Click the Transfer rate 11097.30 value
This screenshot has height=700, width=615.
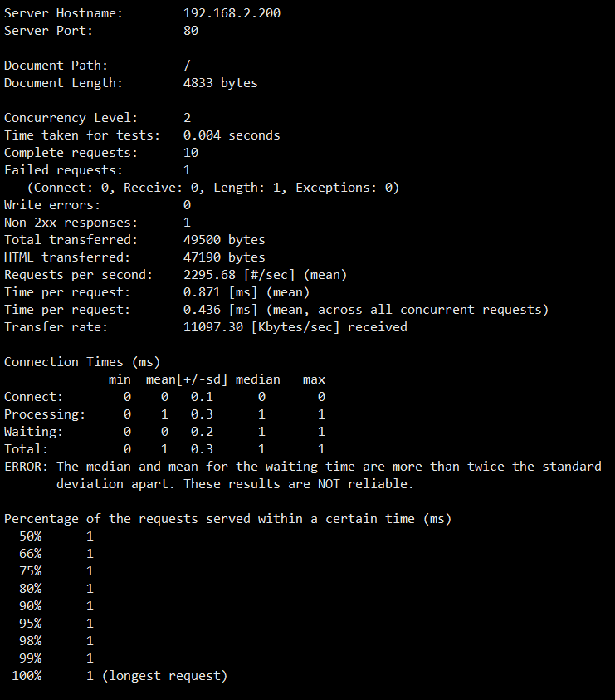coord(213,327)
